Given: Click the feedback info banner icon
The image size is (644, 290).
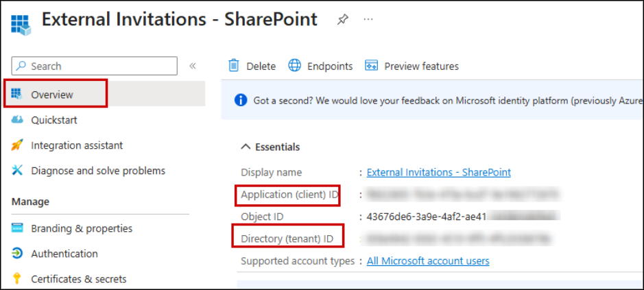Looking at the screenshot, I should 241,100.
